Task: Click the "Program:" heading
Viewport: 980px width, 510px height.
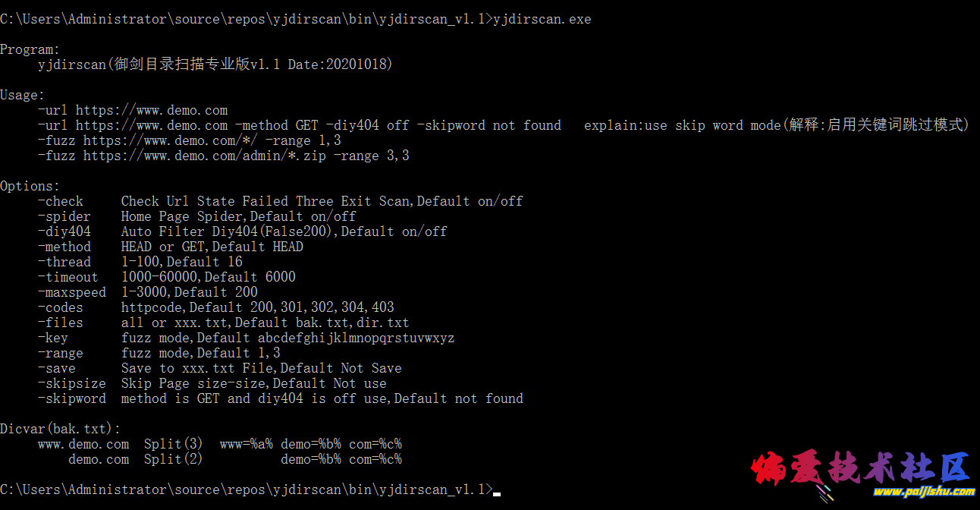Action: click(30, 49)
